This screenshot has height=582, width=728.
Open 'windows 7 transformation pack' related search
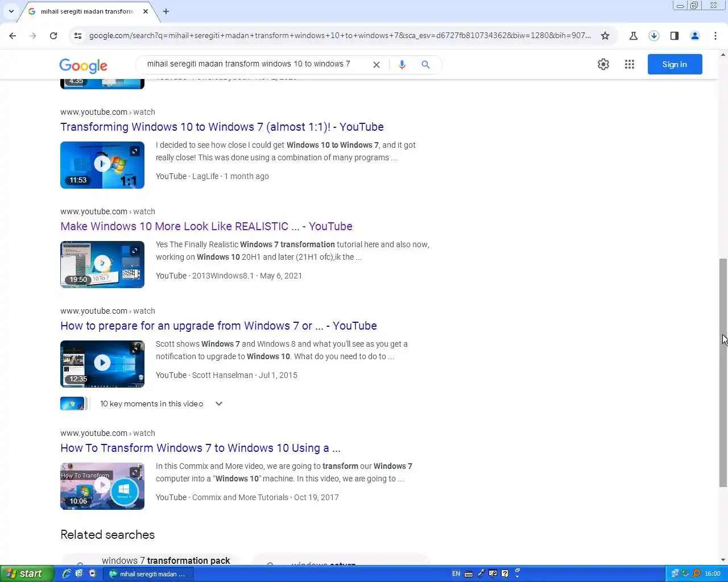[151, 560]
